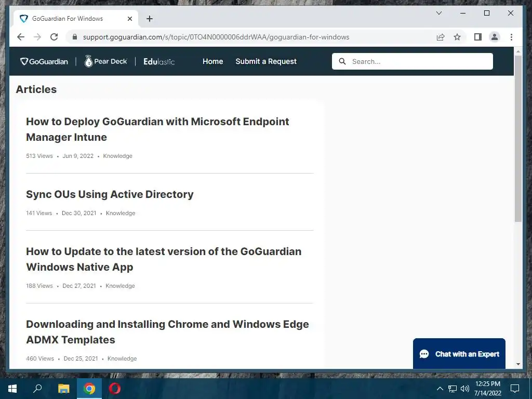Click the scrollbar down arrow
This screenshot has height=399, width=532.
click(518, 364)
